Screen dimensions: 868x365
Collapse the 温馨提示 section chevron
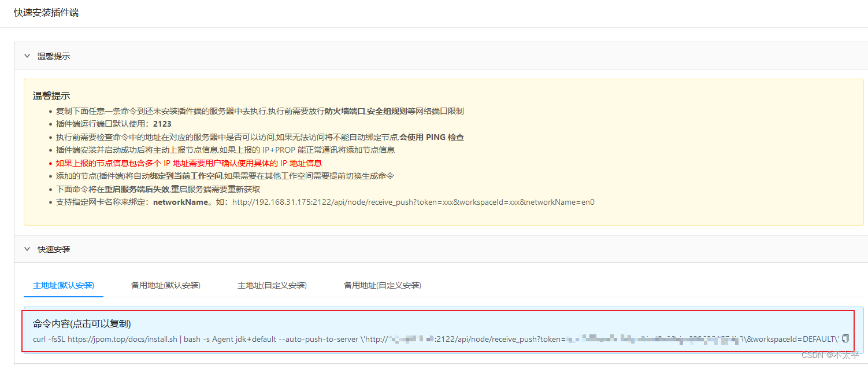27,56
